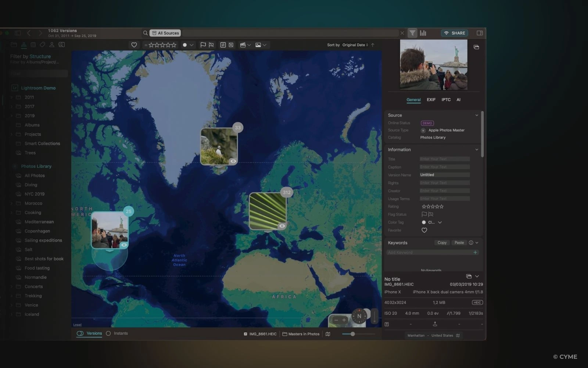Click the SHARE button

[x=455, y=33]
